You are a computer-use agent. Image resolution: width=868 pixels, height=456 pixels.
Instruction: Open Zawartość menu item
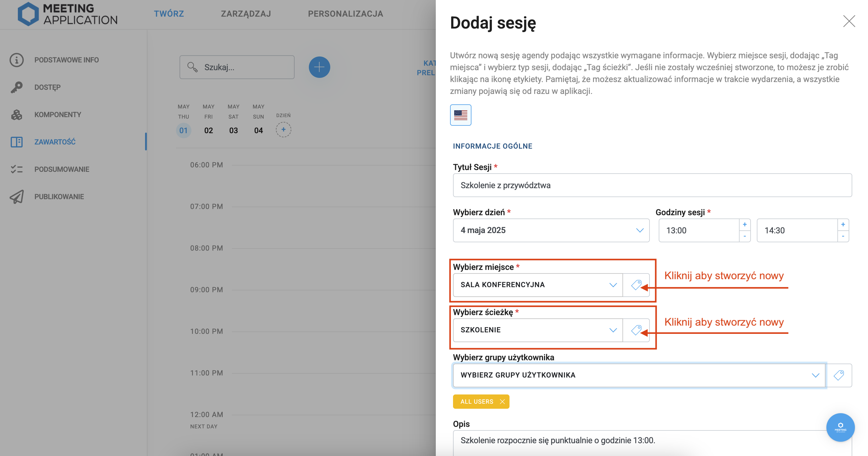click(55, 142)
